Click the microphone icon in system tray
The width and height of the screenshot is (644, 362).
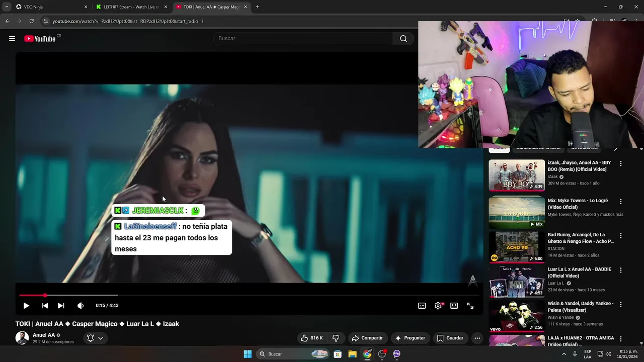[x=575, y=354]
